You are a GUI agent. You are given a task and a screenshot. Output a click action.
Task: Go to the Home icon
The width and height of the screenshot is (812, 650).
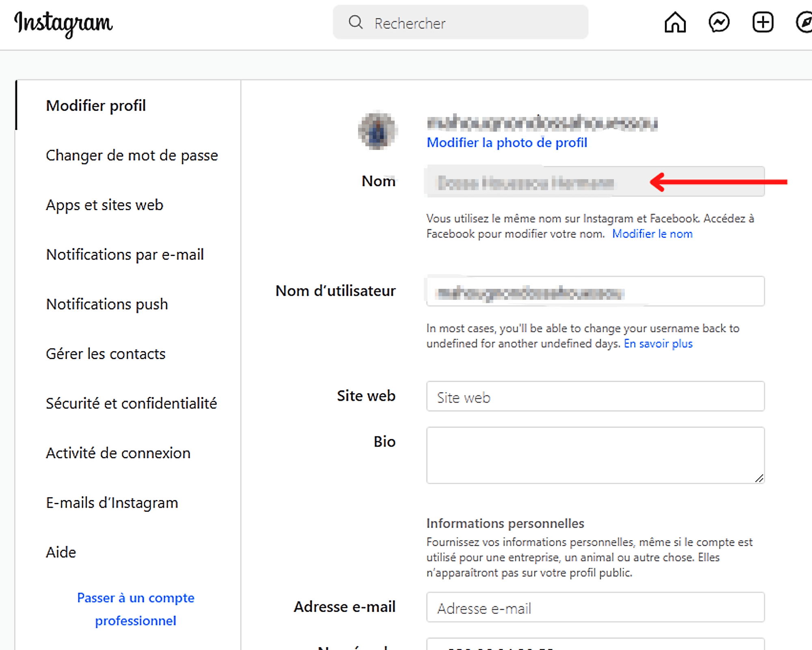coord(675,22)
